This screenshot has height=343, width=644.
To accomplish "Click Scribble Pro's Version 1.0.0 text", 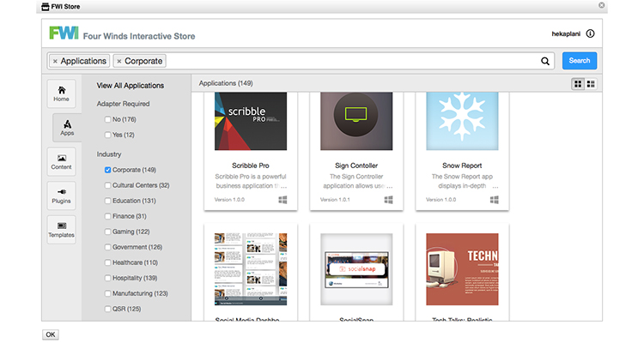I will point(229,200).
